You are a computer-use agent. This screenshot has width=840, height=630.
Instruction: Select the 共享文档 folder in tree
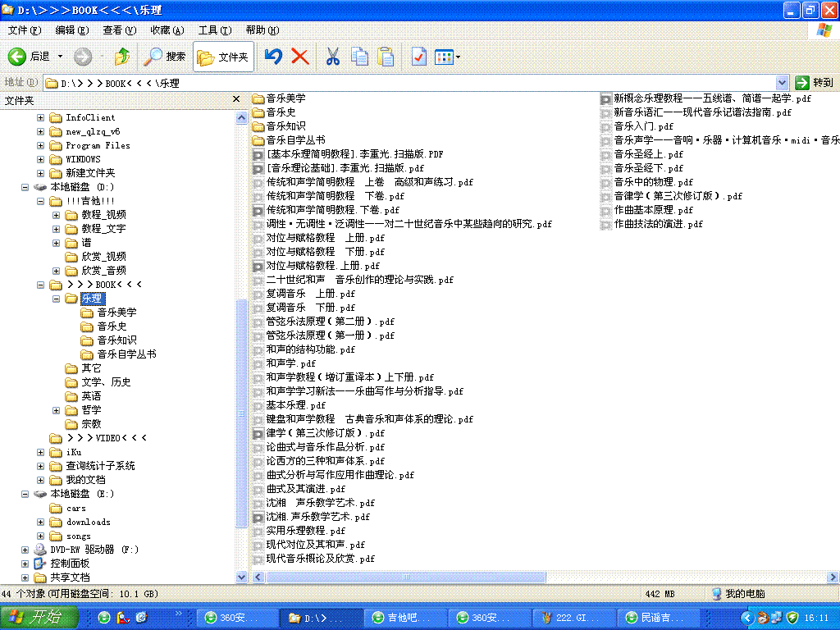(x=70, y=577)
